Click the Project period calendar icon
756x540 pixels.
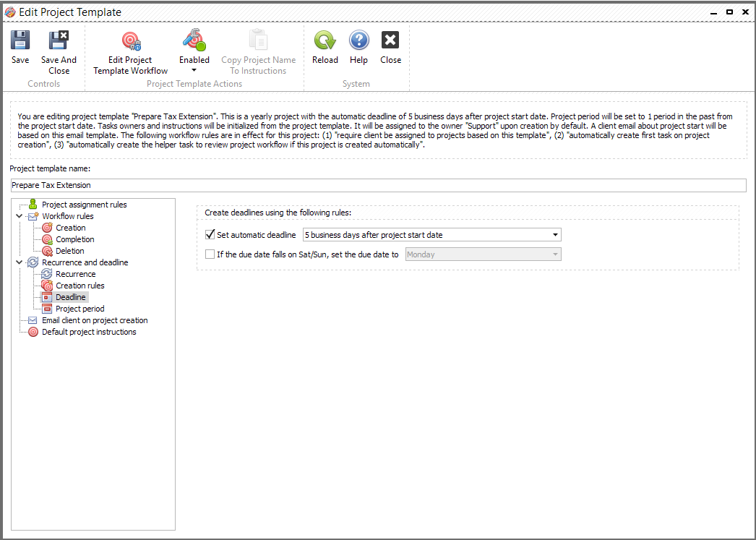pos(47,309)
